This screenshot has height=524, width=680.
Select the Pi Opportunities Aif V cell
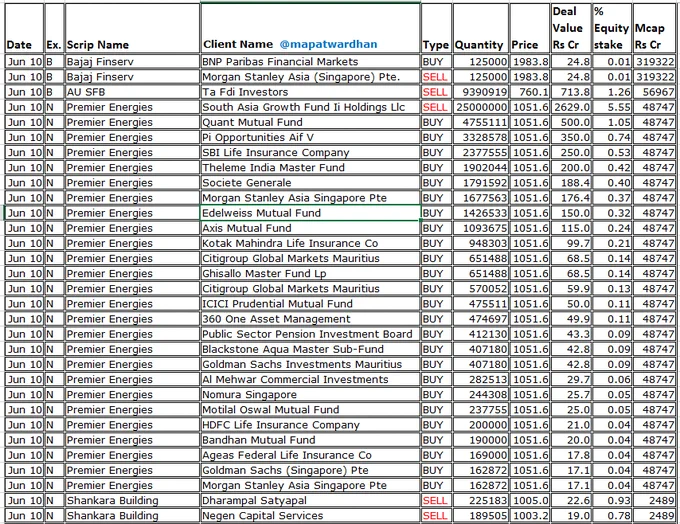click(311, 138)
